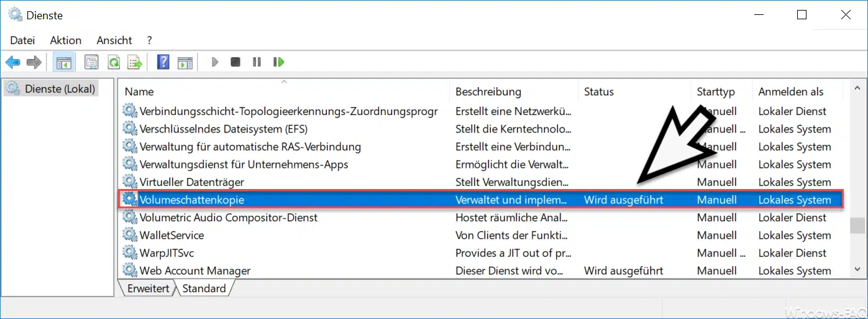Viewport: 868px width, 319px height.
Task: Toggle the show/hide action pane icon
Action: 185,62
